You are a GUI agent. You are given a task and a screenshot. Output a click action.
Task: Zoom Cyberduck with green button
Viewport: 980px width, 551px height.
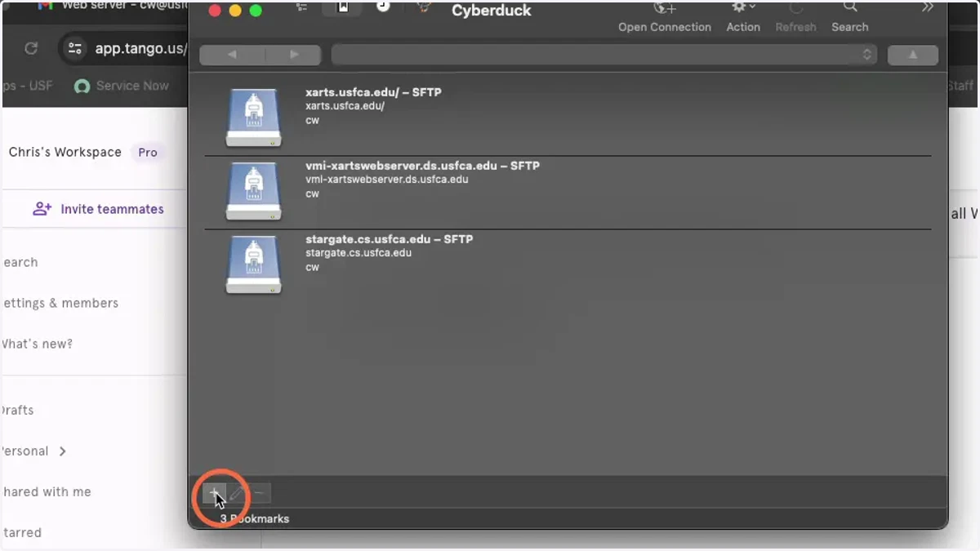256,11
